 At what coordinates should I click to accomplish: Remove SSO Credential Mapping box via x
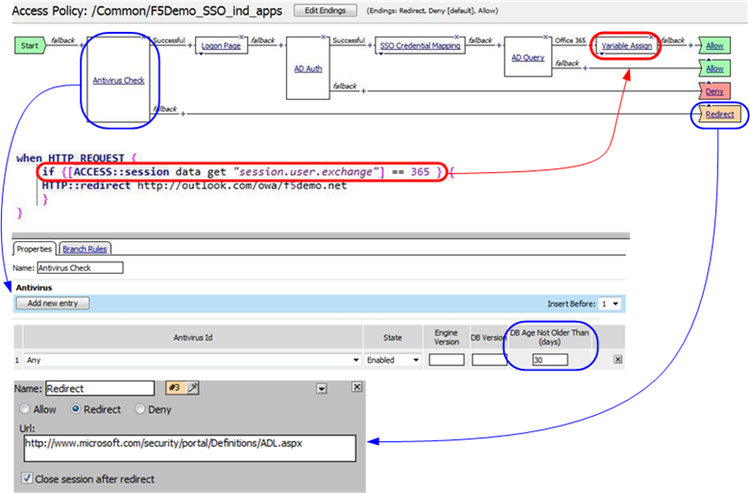[457, 37]
